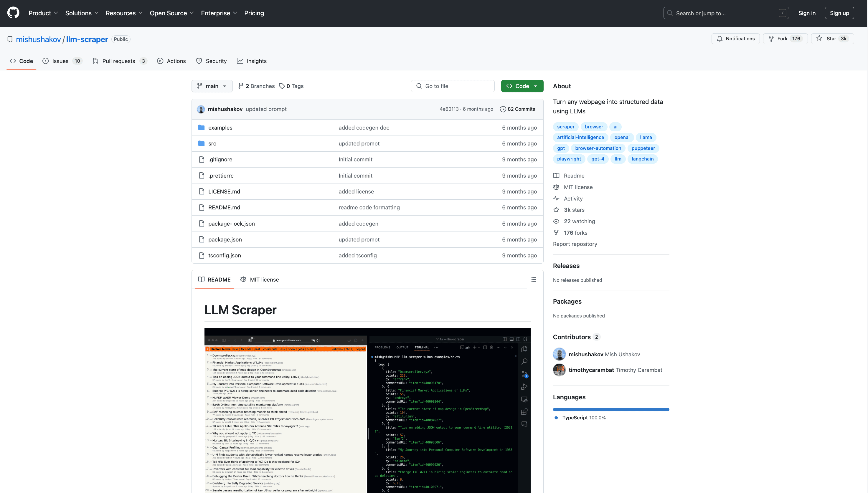Star the llm-scraper repository

coord(832,39)
